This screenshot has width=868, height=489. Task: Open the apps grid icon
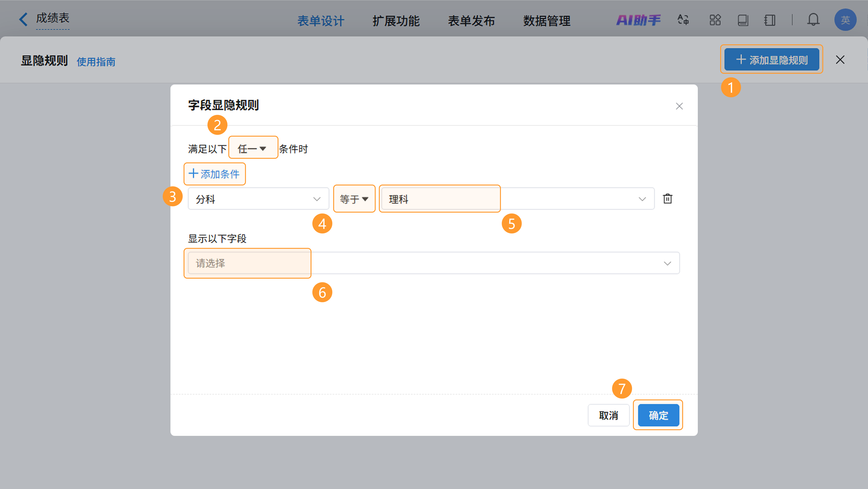click(715, 20)
